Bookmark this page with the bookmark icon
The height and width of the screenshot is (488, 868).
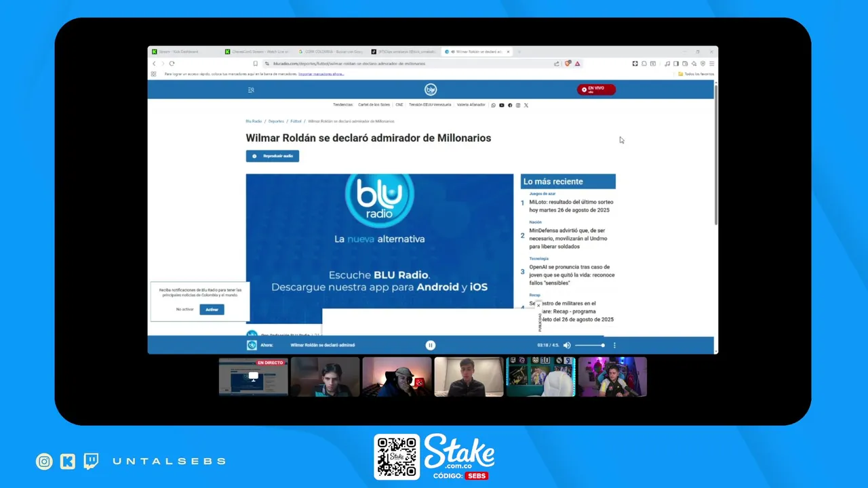tap(256, 64)
